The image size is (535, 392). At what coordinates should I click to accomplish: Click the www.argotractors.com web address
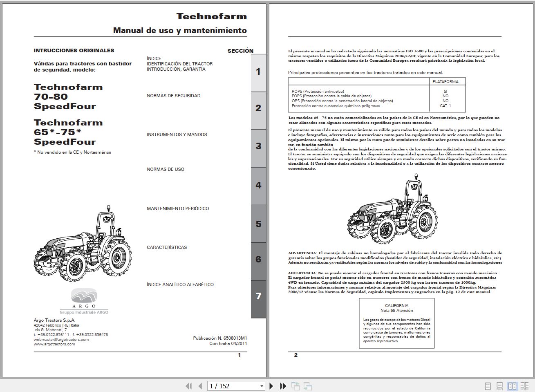tap(54, 344)
